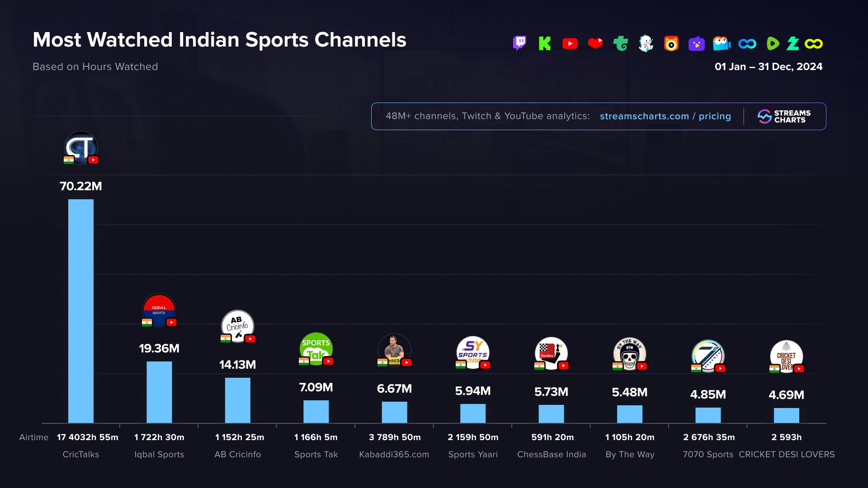Select the Twitch platform icon
Image resolution: width=868 pixels, height=488 pixels.
coord(520,43)
